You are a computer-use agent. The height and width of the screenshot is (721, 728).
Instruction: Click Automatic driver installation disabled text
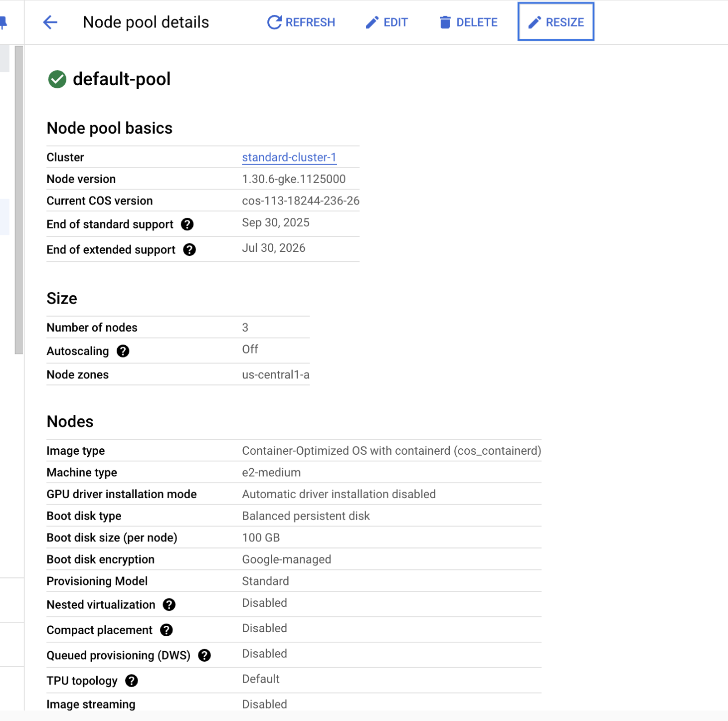click(x=339, y=494)
